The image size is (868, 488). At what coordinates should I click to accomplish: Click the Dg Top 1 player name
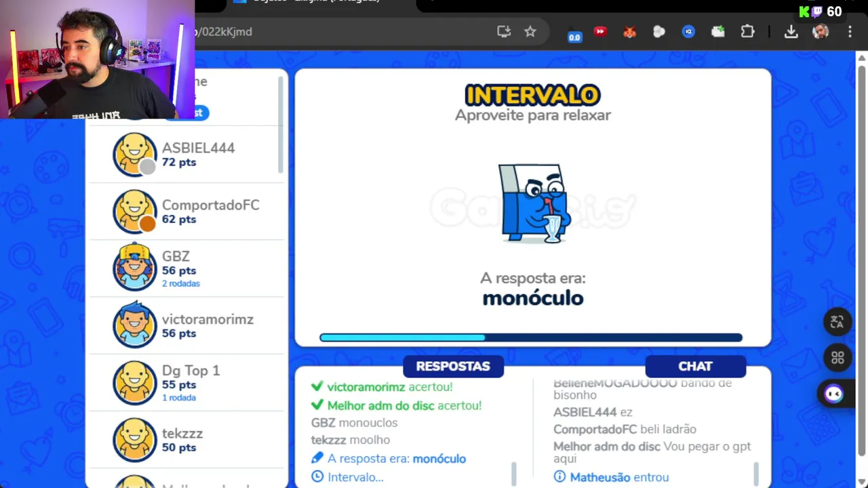(191, 371)
